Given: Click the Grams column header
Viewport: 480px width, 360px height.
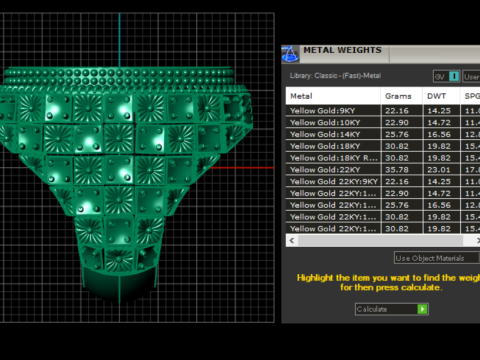Looking at the screenshot, I should point(402,96).
